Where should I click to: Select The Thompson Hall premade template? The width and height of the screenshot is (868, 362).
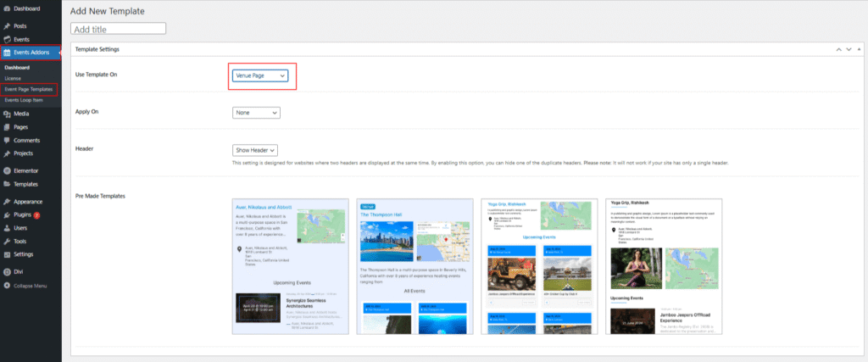414,267
